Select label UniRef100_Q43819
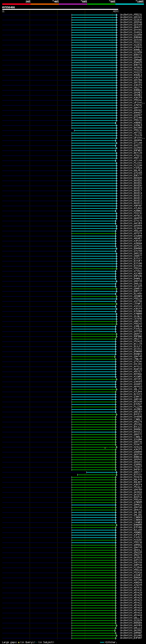 tap(131, 67)
